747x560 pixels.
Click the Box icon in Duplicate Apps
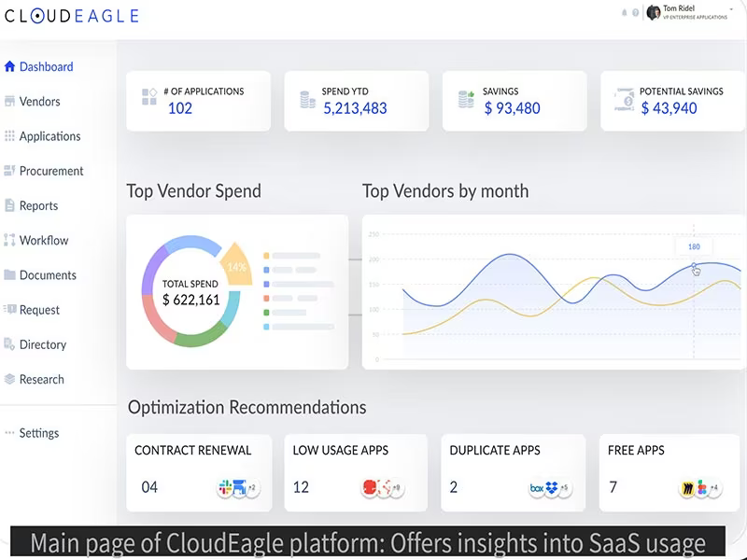[x=537, y=488]
